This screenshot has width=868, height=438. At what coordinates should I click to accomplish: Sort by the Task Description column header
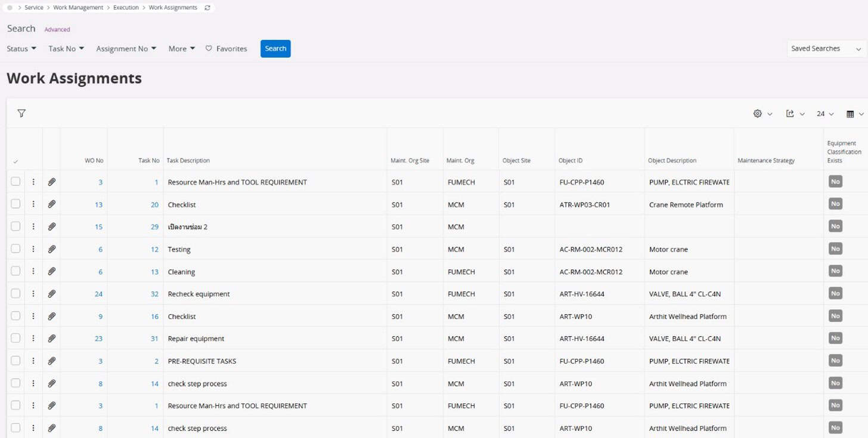pos(188,160)
